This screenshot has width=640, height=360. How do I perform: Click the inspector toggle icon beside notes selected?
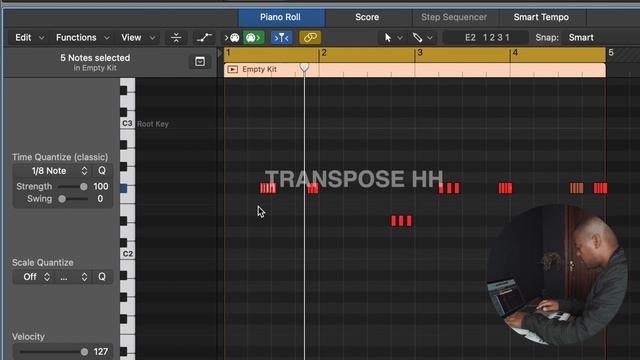tap(200, 62)
